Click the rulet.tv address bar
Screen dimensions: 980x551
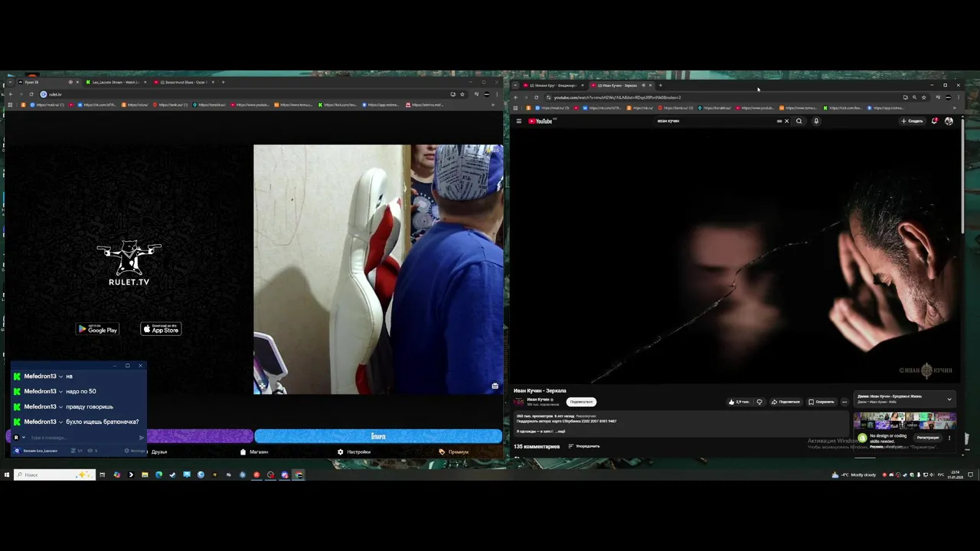pyautogui.click(x=245, y=94)
